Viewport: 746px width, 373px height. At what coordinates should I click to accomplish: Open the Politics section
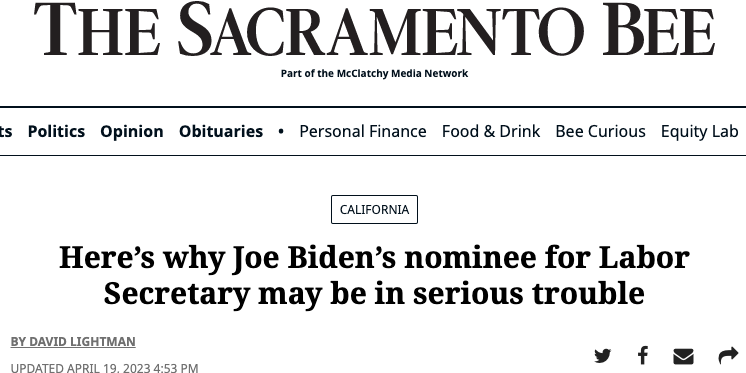pos(56,131)
